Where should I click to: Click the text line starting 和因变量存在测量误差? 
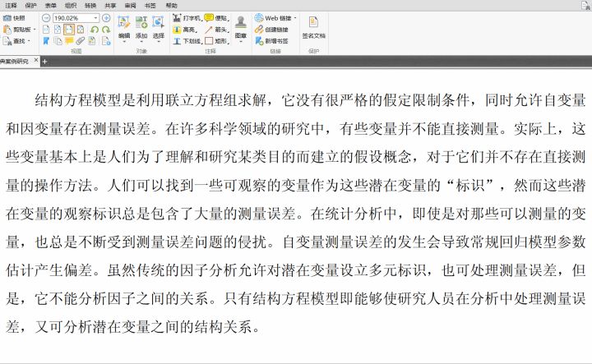tap(296, 129)
